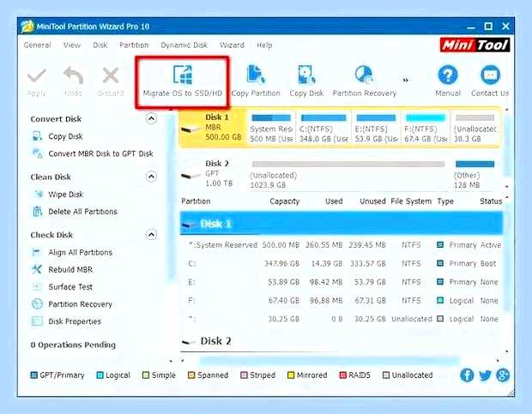This screenshot has height=414, width=532.
Task: Open the Dynamic Disk menu
Action: tap(184, 45)
